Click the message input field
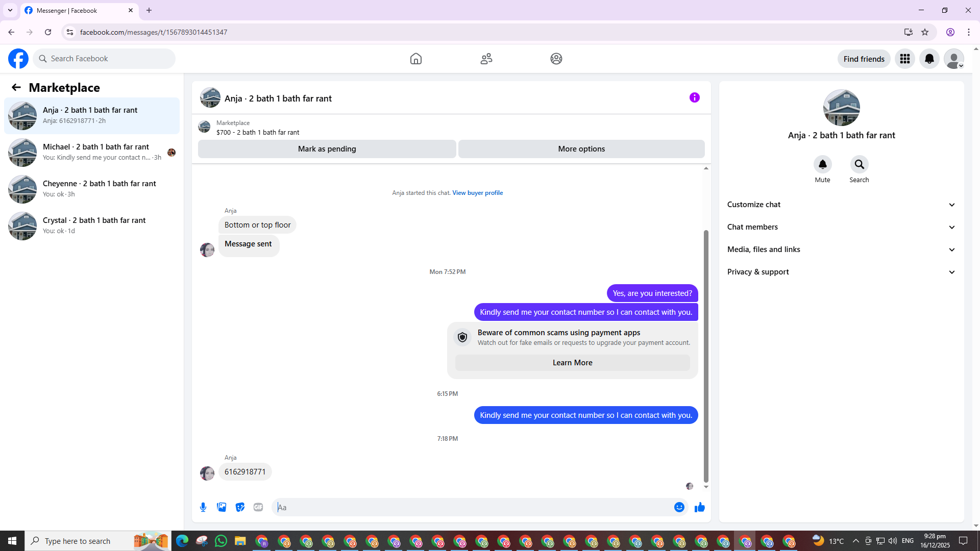This screenshot has height=551, width=980. click(x=472, y=507)
